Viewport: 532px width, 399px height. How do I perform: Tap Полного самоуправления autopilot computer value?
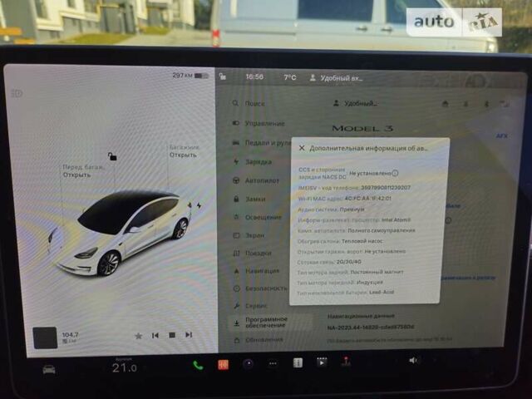coord(382,230)
